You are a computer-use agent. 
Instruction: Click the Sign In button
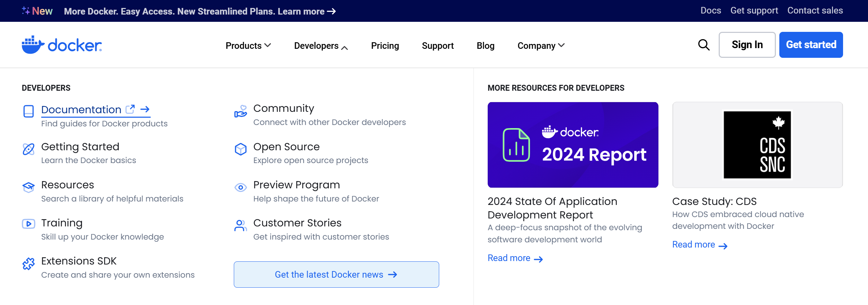tap(747, 45)
